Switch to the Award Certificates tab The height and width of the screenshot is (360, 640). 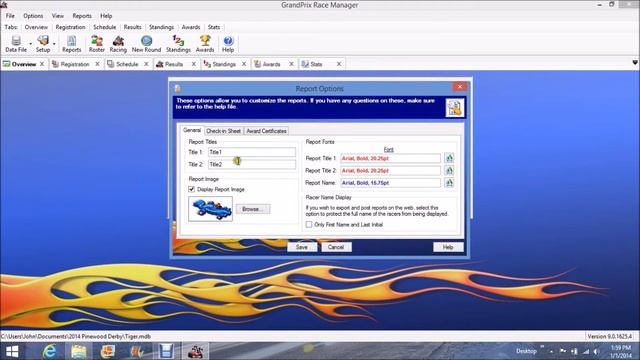266,131
